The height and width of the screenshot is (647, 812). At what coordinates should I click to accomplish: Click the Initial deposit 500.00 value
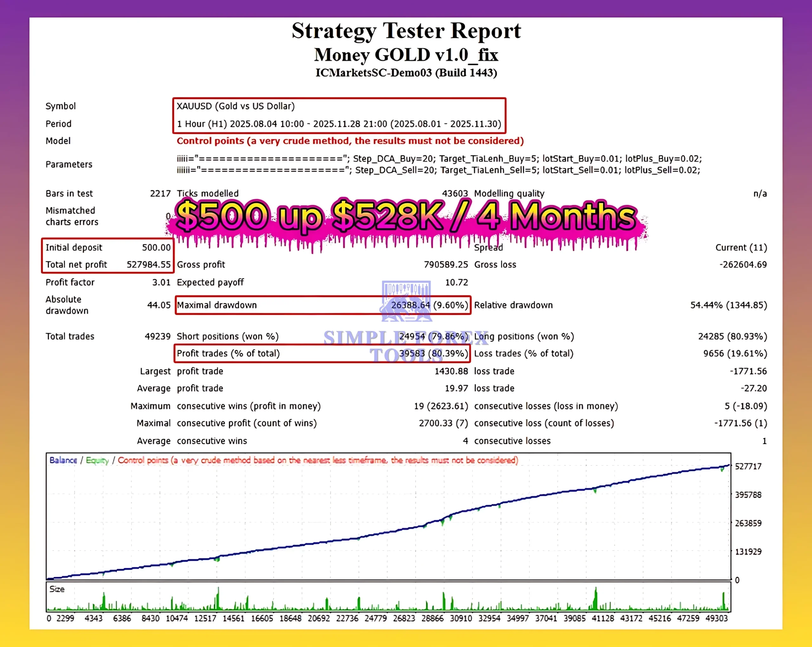pyautogui.click(x=156, y=248)
